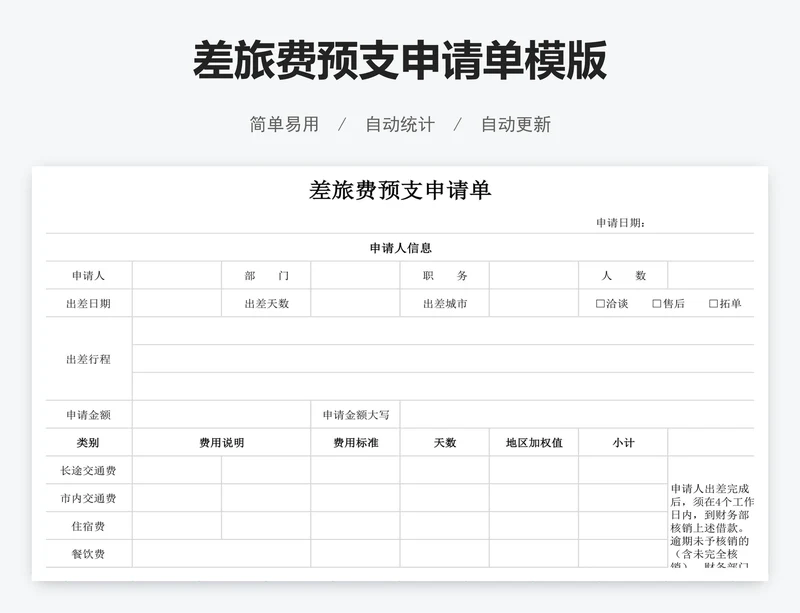
Task: Click the input cell beside 出差日期
Action: [x=176, y=304]
